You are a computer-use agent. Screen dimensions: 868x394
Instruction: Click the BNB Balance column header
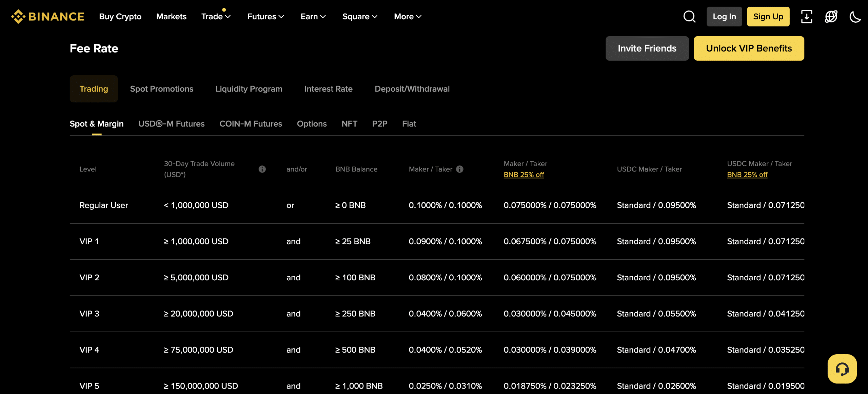pos(356,169)
